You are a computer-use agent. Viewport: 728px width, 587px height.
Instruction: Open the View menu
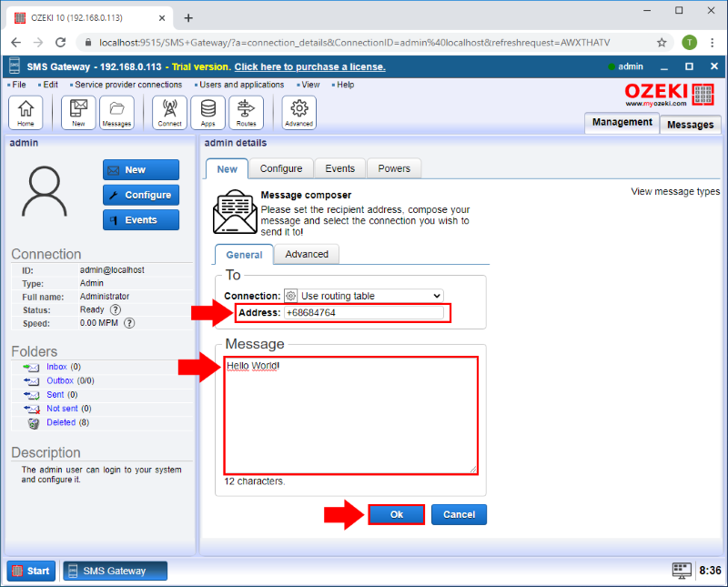(310, 85)
